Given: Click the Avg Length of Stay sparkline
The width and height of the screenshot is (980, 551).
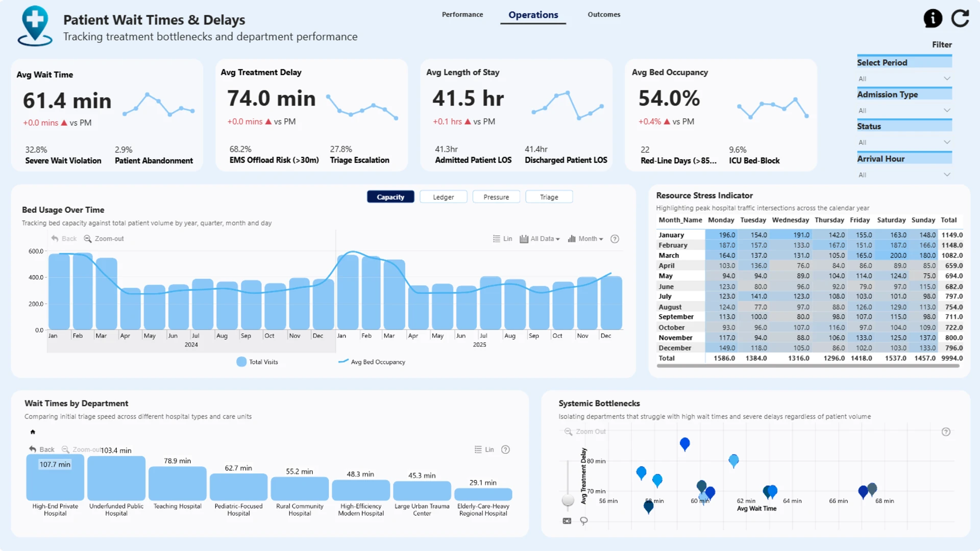Looking at the screenshot, I should tap(568, 105).
